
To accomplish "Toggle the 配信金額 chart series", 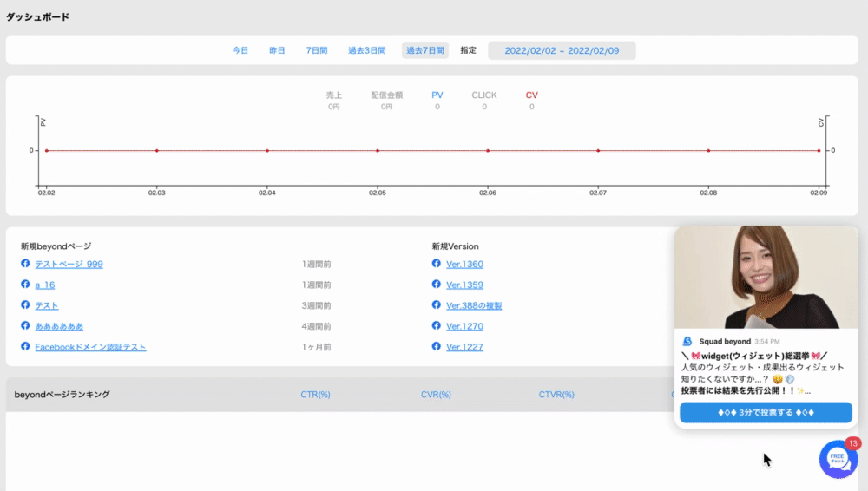I will (387, 100).
